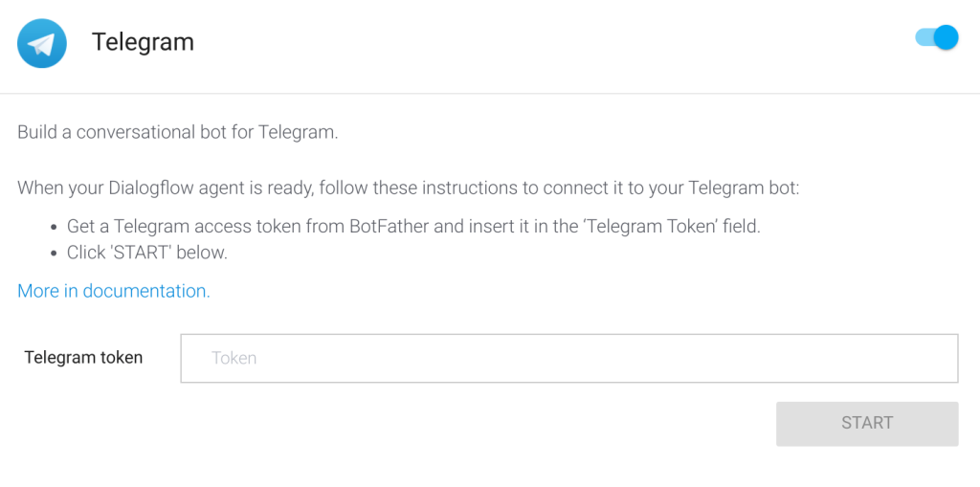Focus the empty Telegram token text box
980x487 pixels.
569,358
